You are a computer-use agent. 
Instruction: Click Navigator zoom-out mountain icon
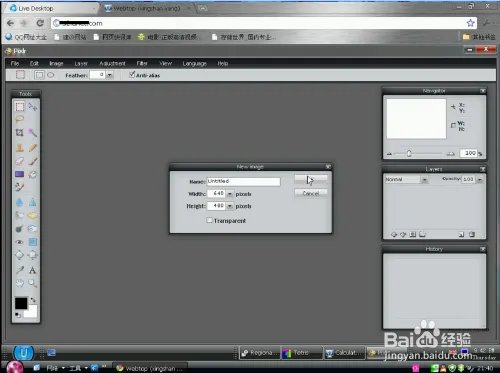coord(389,154)
